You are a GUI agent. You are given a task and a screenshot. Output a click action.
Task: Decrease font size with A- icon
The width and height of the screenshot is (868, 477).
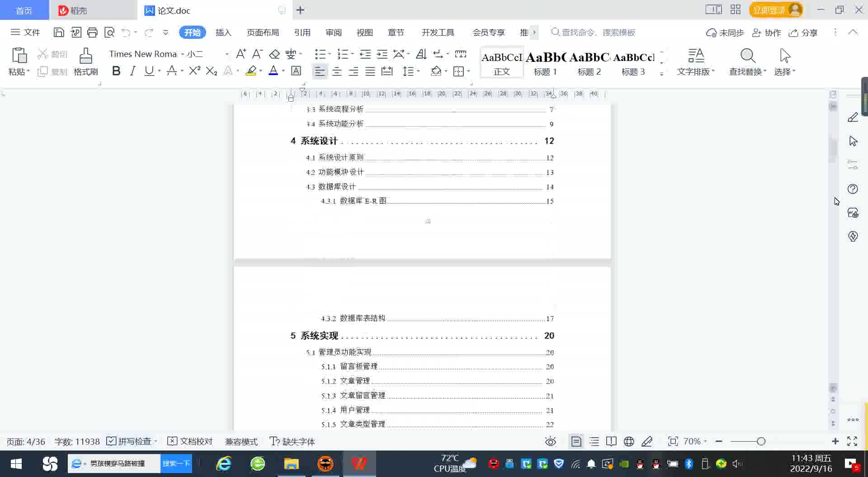257,54
